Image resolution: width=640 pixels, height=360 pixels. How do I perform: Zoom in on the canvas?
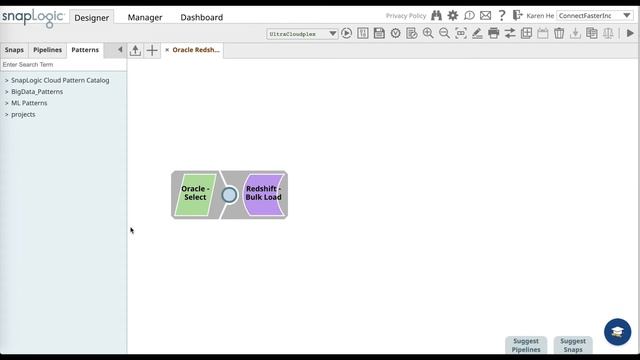click(x=428, y=33)
